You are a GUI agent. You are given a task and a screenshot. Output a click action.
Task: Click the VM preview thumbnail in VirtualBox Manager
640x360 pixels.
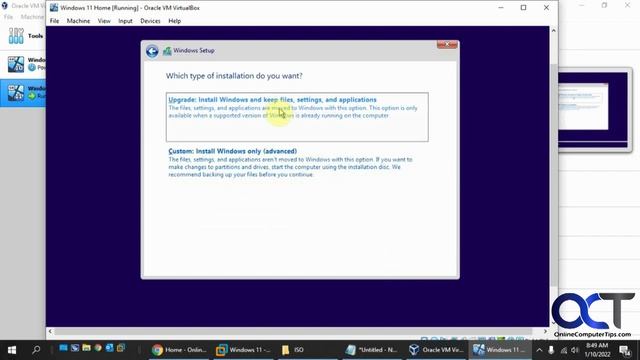593,109
